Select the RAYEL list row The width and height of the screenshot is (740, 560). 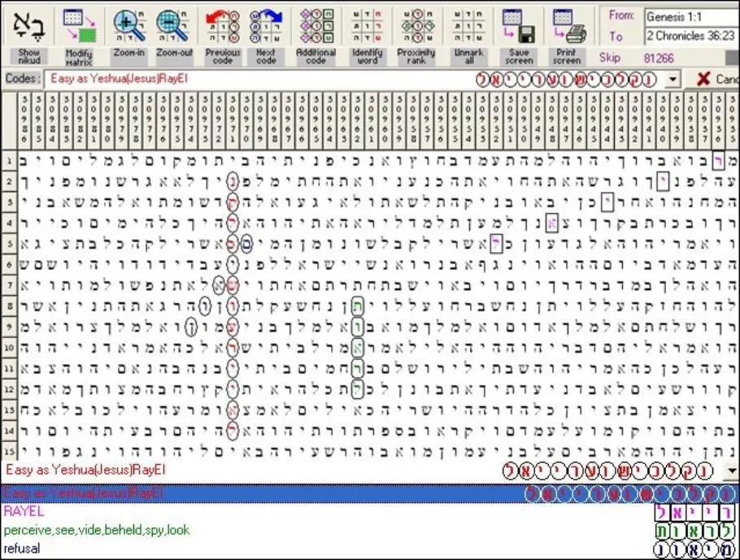click(370, 511)
